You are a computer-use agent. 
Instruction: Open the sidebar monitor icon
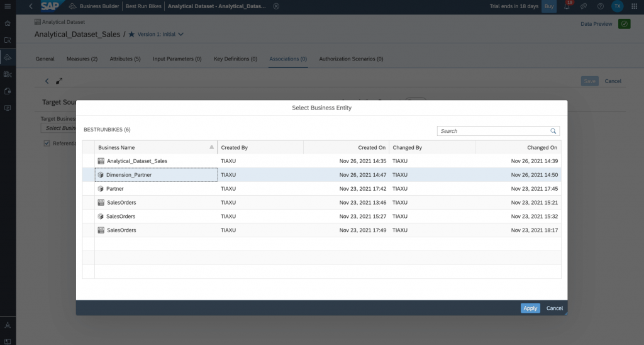(8, 108)
